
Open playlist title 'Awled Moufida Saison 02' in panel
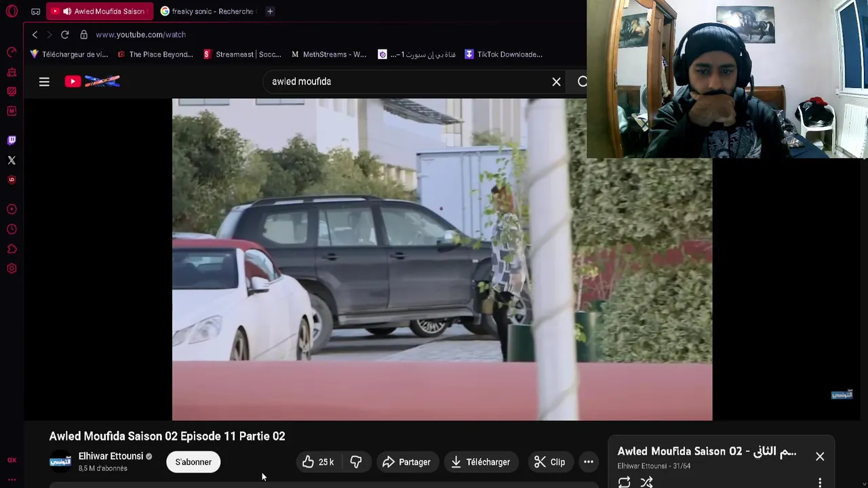(707, 451)
